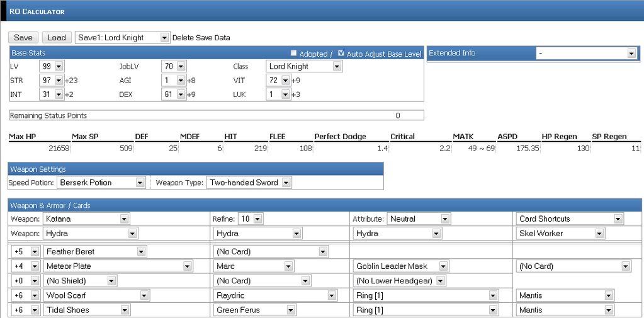Expand the Extended Info dropdown

[x=587, y=54]
